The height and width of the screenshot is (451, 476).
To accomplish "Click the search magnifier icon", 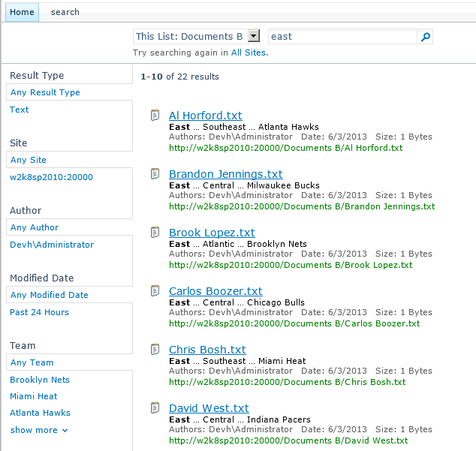I will 425,37.
